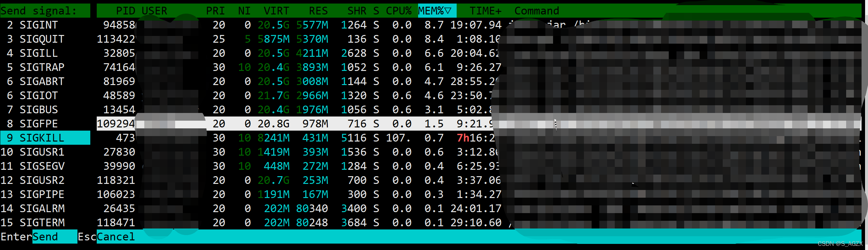The width and height of the screenshot is (868, 250).
Task: Select the 2 SIGINT signal
Action: (x=45, y=25)
